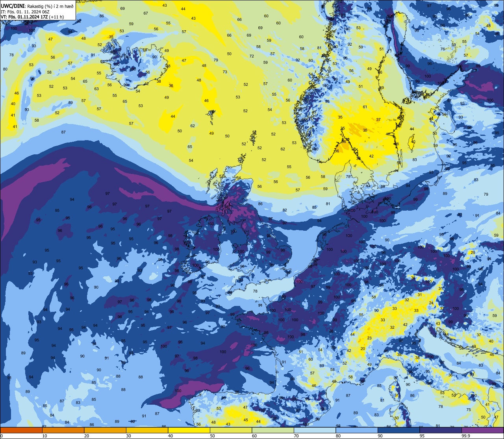Click the 95–99.9 dark navy legend segment
The height and width of the screenshot is (439, 504).
point(441,430)
